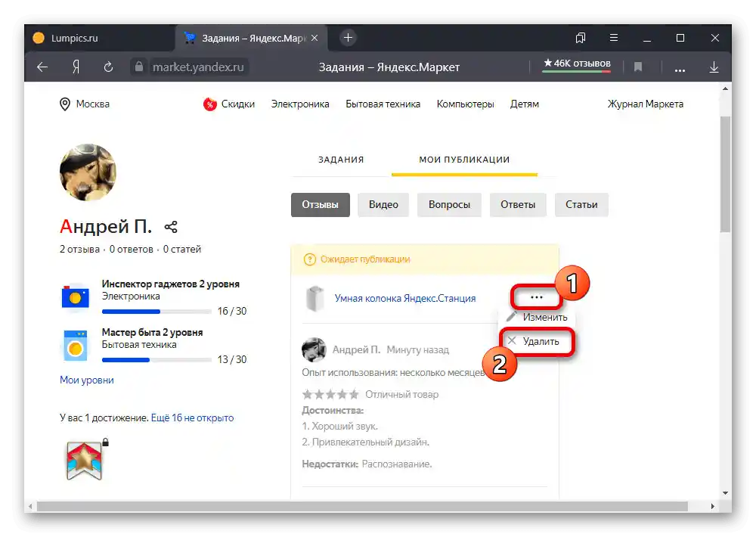Change the city from Москва
Image resolution: width=756 pixels, height=537 pixels.
(x=92, y=104)
